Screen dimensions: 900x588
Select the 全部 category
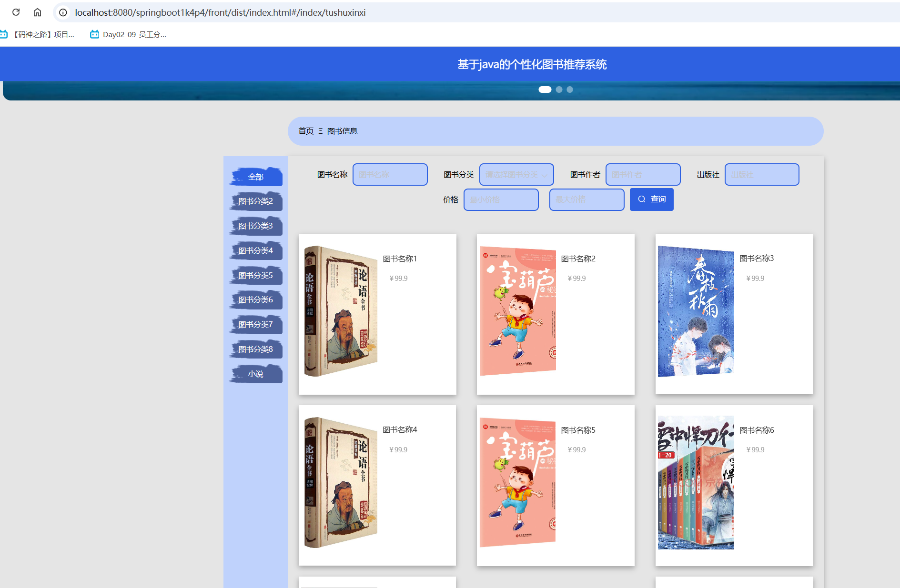point(256,177)
